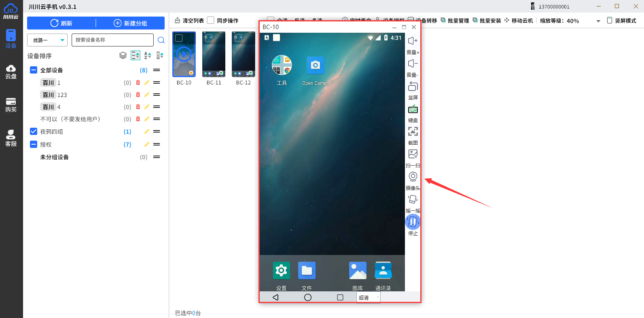Screen dimensions: 644x318
Task: Click the volume down icon in the phone sidebar
Action: click(413, 63)
